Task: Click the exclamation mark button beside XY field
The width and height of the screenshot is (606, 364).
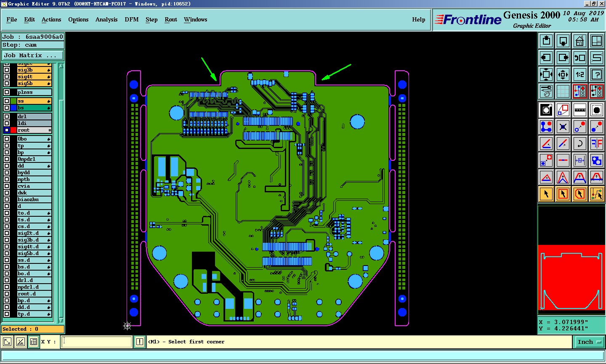Action: 140,342
